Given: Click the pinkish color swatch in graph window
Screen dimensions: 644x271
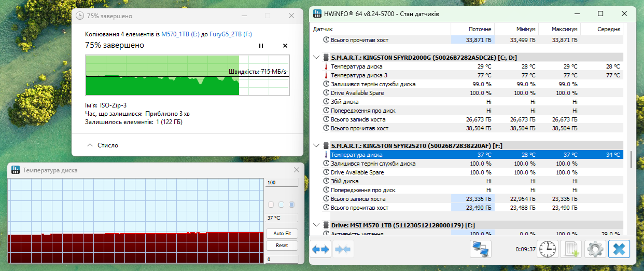Looking at the screenshot, I should pos(271,205).
